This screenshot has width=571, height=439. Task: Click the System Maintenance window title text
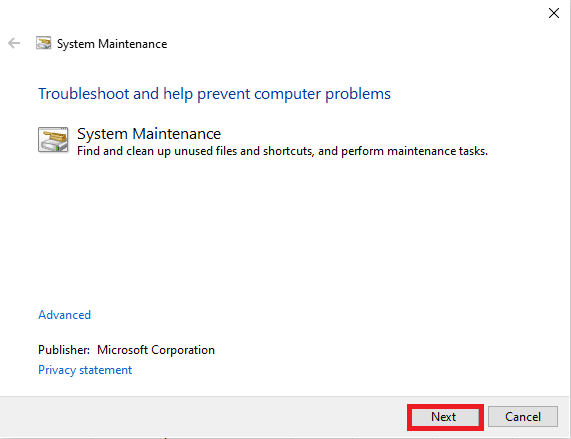112,44
